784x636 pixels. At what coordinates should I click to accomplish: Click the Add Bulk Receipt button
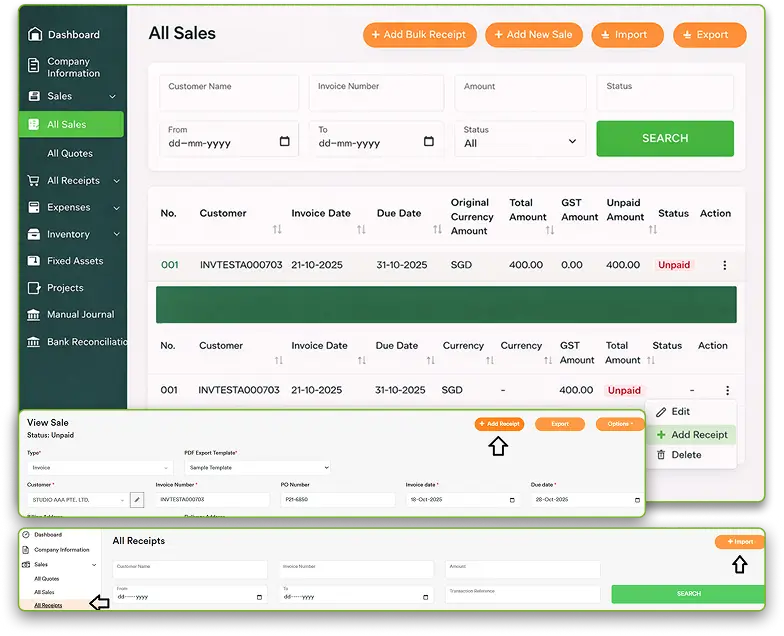(x=419, y=35)
